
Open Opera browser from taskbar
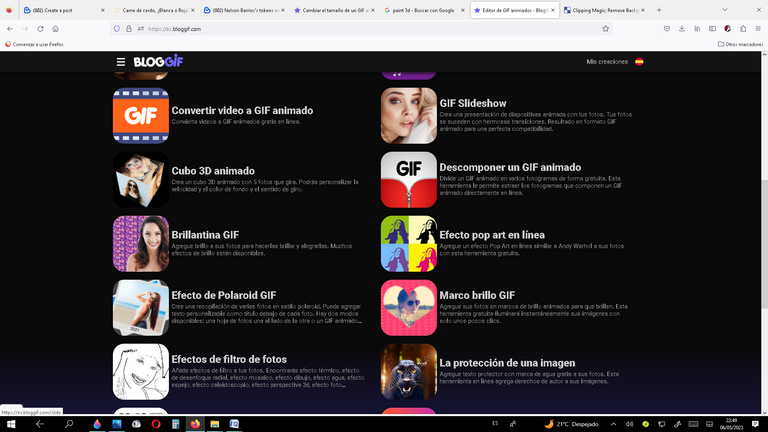point(156,424)
